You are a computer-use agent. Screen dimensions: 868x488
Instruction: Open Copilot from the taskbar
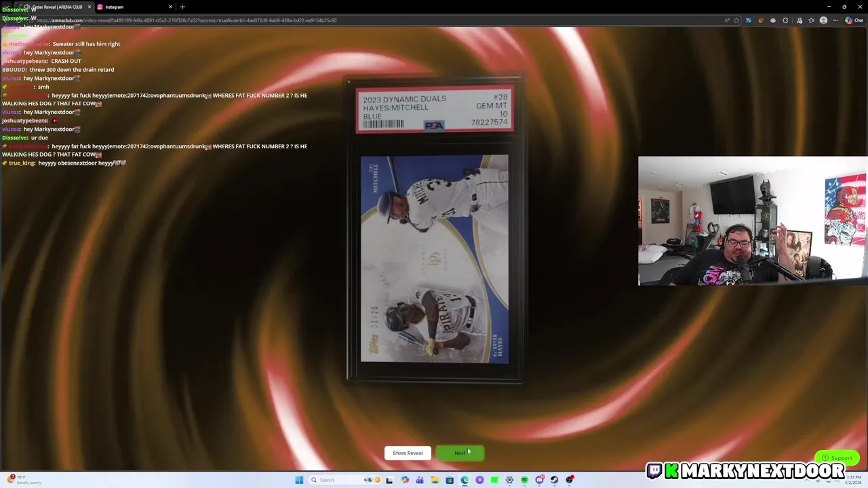[x=405, y=480]
